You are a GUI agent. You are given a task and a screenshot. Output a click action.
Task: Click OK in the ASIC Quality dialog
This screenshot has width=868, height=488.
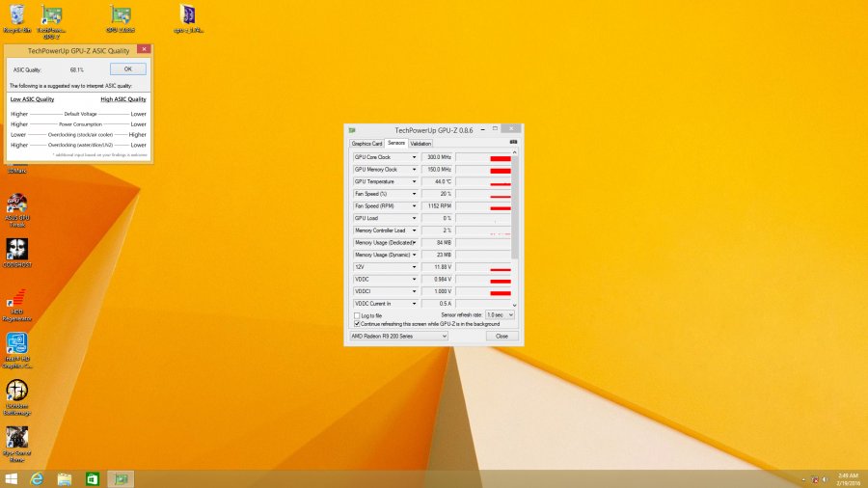tap(128, 69)
